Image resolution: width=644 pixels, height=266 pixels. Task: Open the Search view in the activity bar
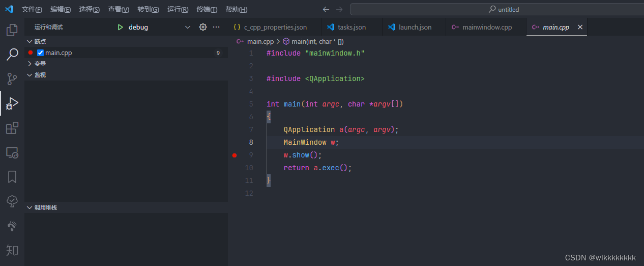tap(12, 55)
